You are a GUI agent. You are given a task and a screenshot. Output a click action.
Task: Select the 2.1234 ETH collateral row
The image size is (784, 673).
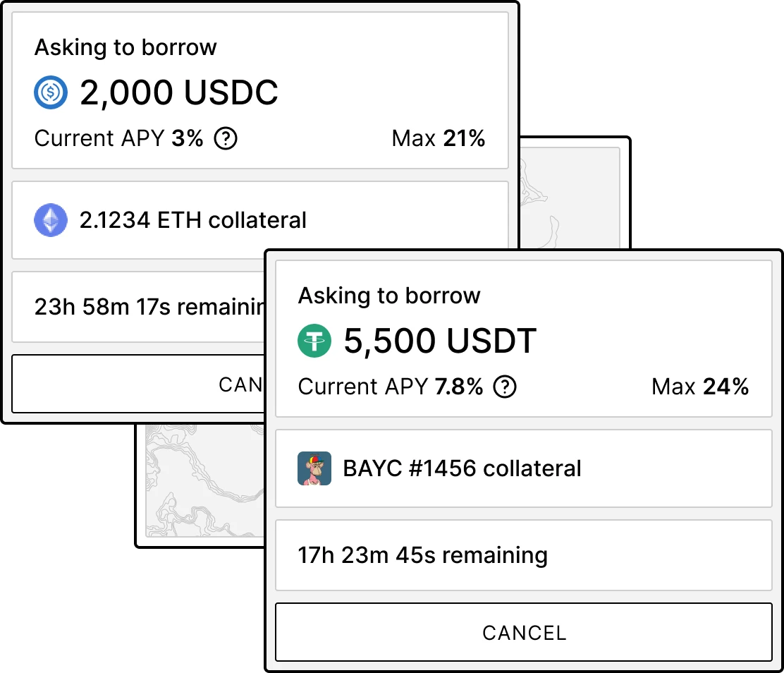click(x=260, y=220)
